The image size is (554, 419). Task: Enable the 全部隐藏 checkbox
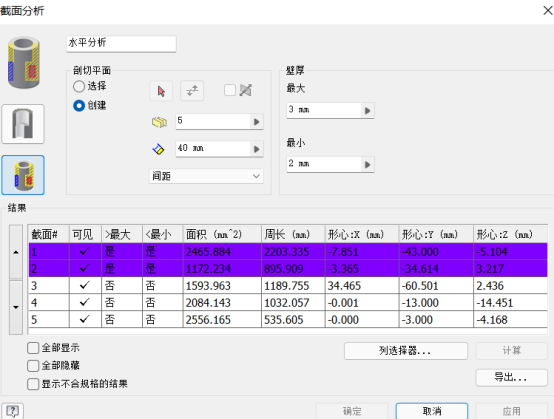[33, 366]
